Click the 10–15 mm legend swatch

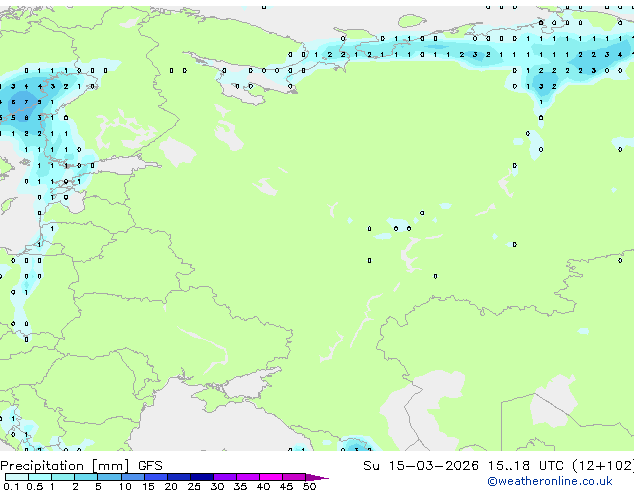tap(133, 477)
